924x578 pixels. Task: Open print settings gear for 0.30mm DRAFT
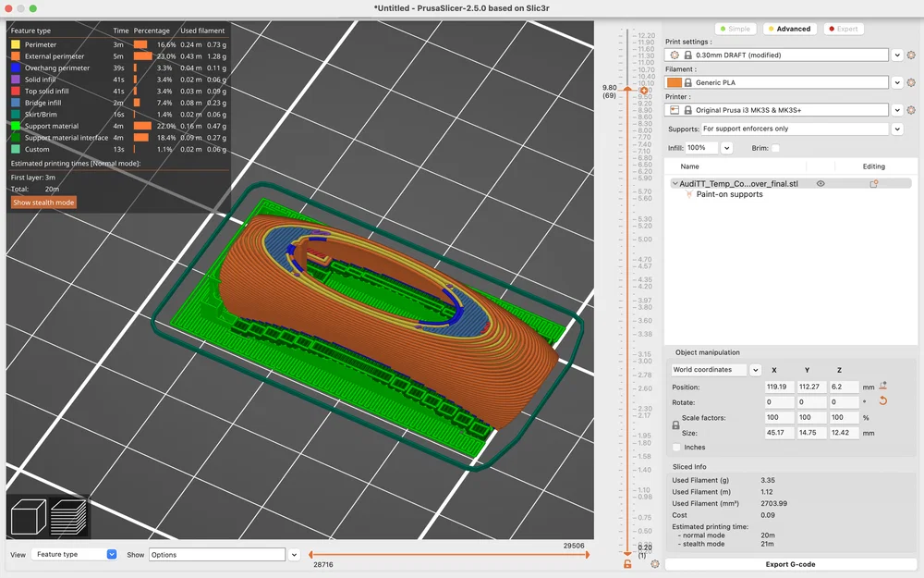(911, 55)
